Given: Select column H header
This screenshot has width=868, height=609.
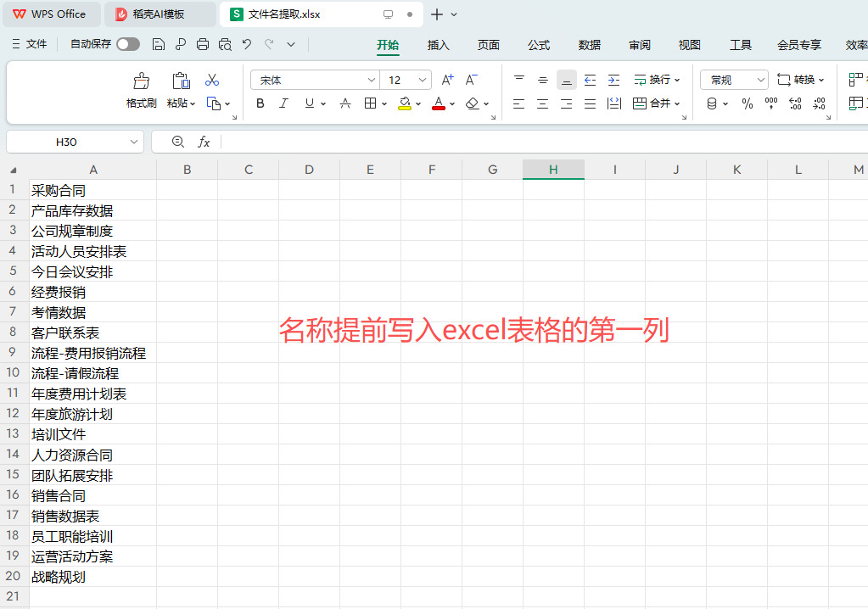Looking at the screenshot, I should click(x=553, y=170).
